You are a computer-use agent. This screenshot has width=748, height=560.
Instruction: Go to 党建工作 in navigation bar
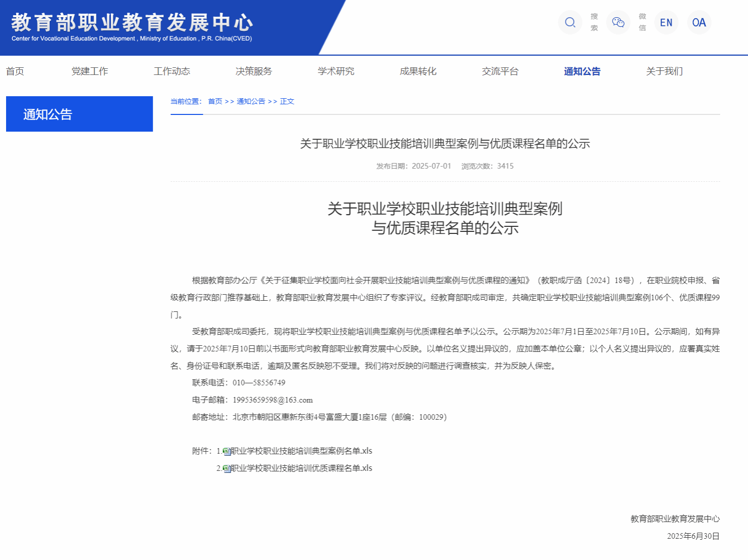point(90,71)
